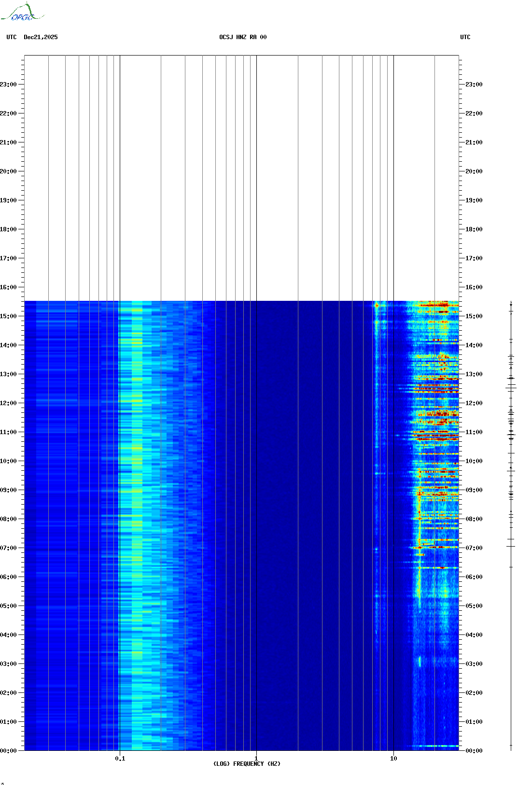532x789 pixels.
Task: Click the left axis 11:00 label
Action: pyautogui.click(x=8, y=432)
